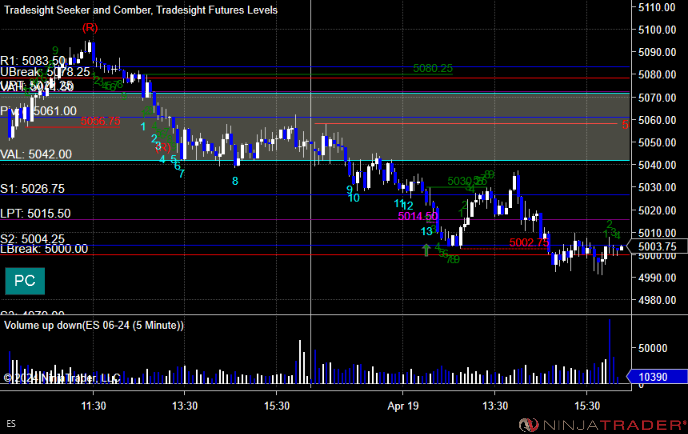Click the ES instrument label at bottom left
This screenshot has height=434, width=688.
click(11, 423)
